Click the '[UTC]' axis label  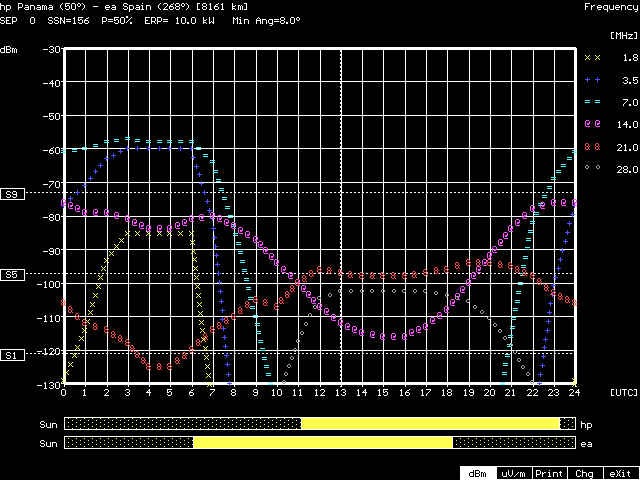[x=624, y=393]
